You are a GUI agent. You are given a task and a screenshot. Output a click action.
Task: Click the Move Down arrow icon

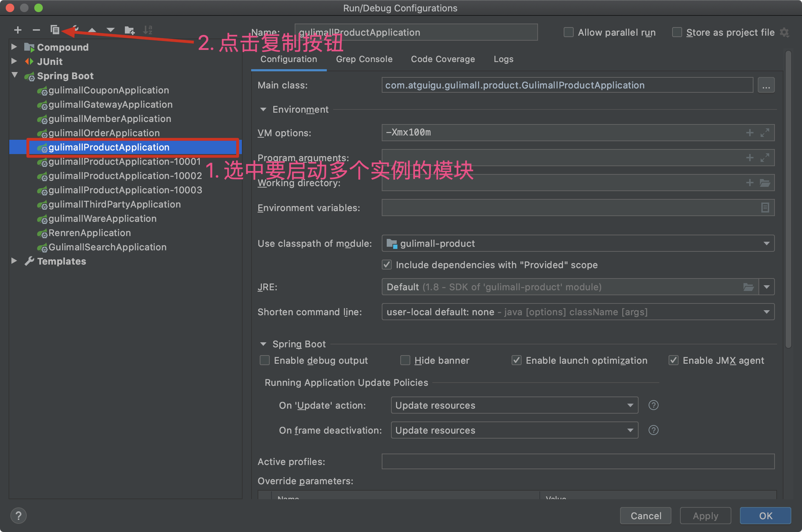111,30
